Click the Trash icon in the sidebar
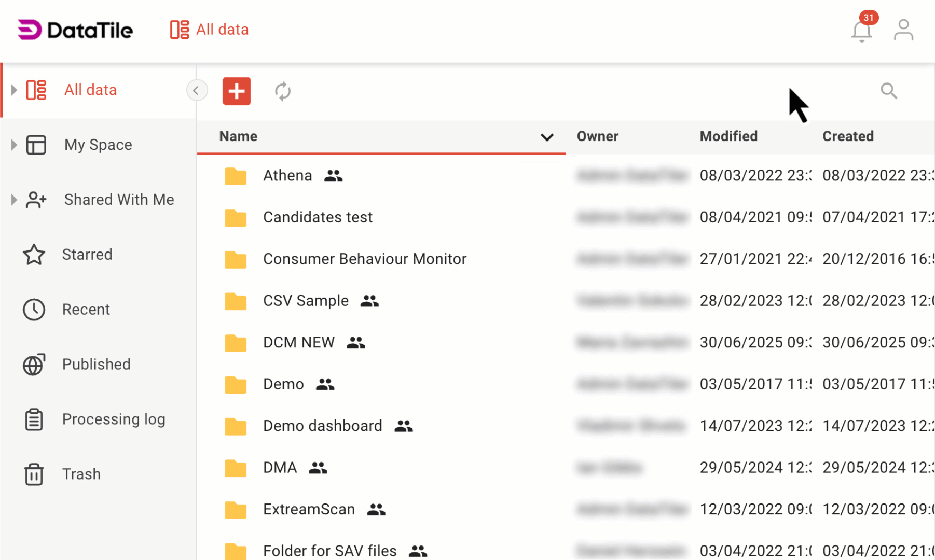935x560 pixels. coord(33,474)
